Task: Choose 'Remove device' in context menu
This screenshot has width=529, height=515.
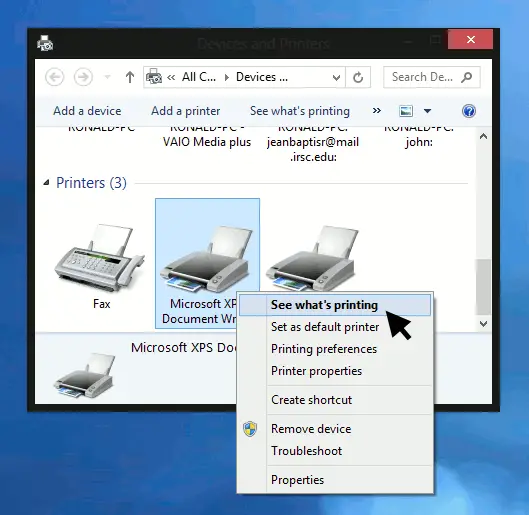Action: click(x=335, y=429)
